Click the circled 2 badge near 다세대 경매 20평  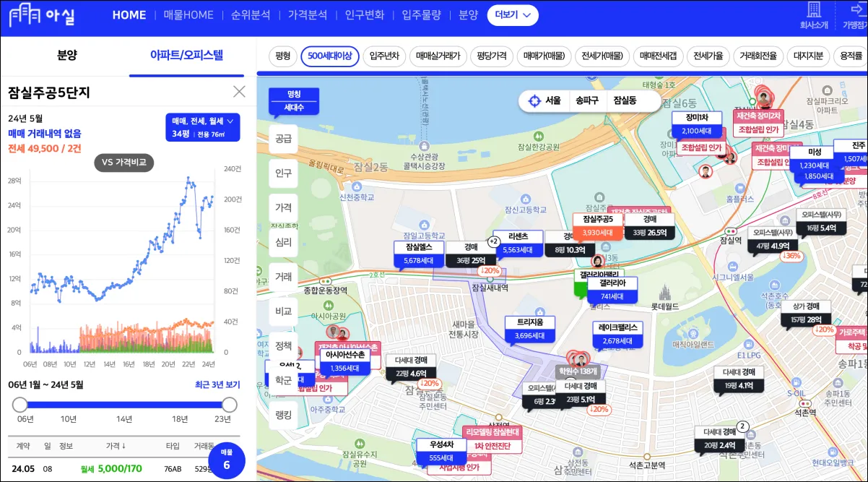(742, 426)
